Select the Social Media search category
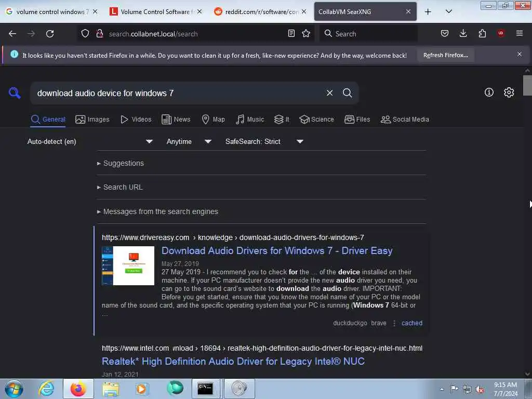Screen dimensions: 532x399 405,119
